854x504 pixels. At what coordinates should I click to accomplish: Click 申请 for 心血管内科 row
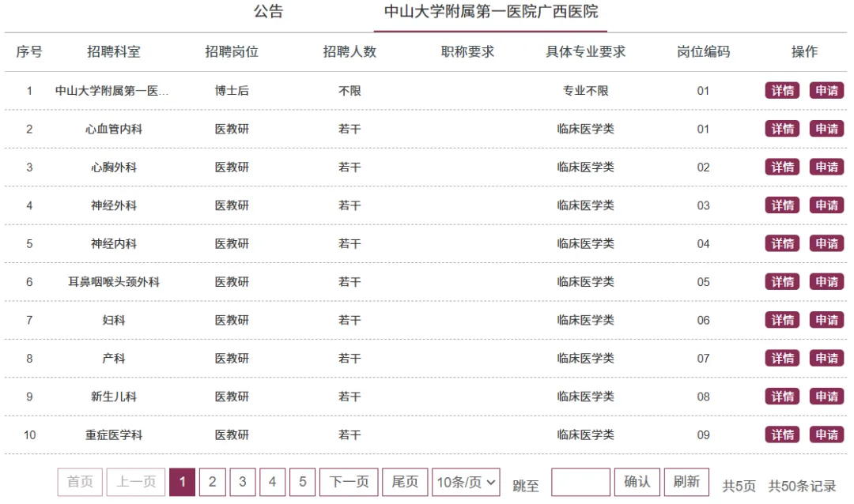click(x=826, y=129)
